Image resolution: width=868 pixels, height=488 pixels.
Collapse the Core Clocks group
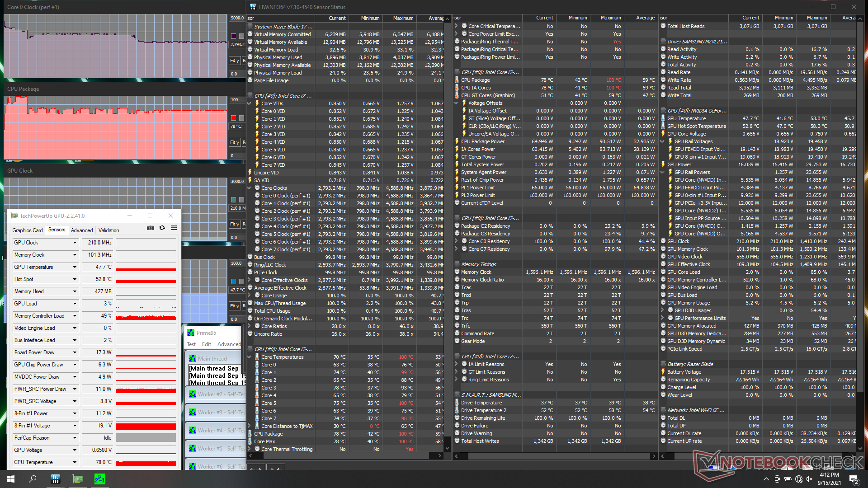coord(249,188)
